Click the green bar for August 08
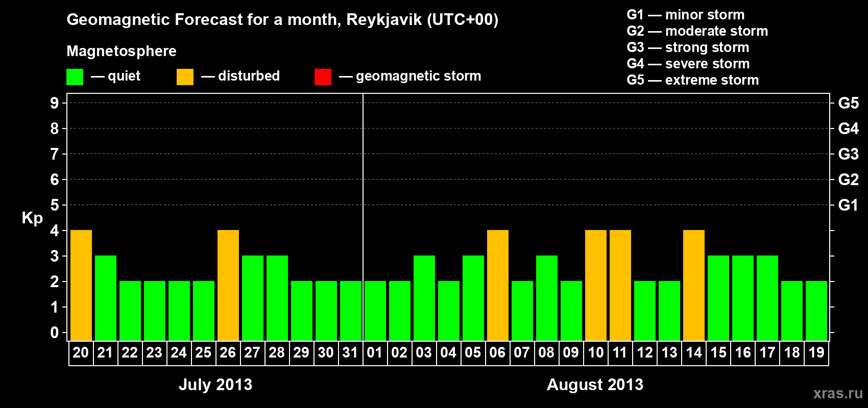Screen dimensions: 868x408 pos(547,298)
